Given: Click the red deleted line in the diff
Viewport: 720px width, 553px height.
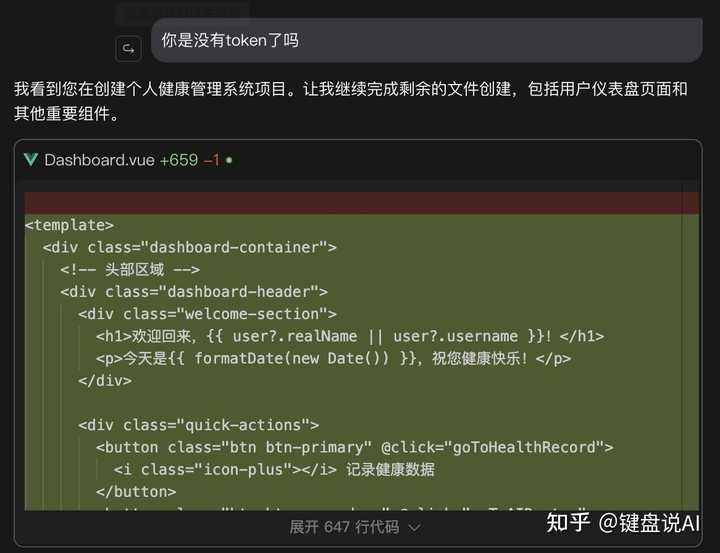Looking at the screenshot, I should click(360, 203).
